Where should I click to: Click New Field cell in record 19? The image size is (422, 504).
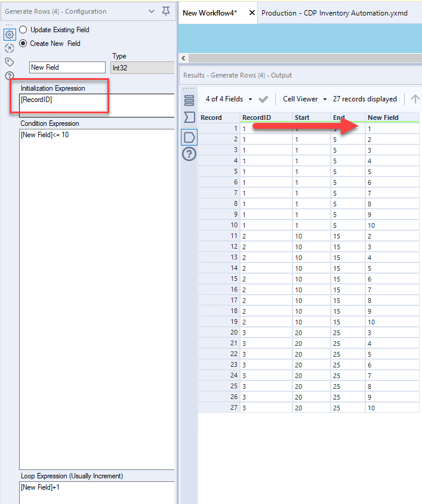pyautogui.click(x=392, y=321)
